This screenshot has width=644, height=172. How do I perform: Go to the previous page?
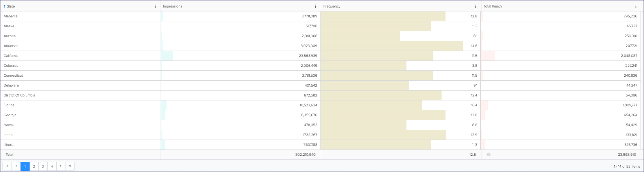16,166
